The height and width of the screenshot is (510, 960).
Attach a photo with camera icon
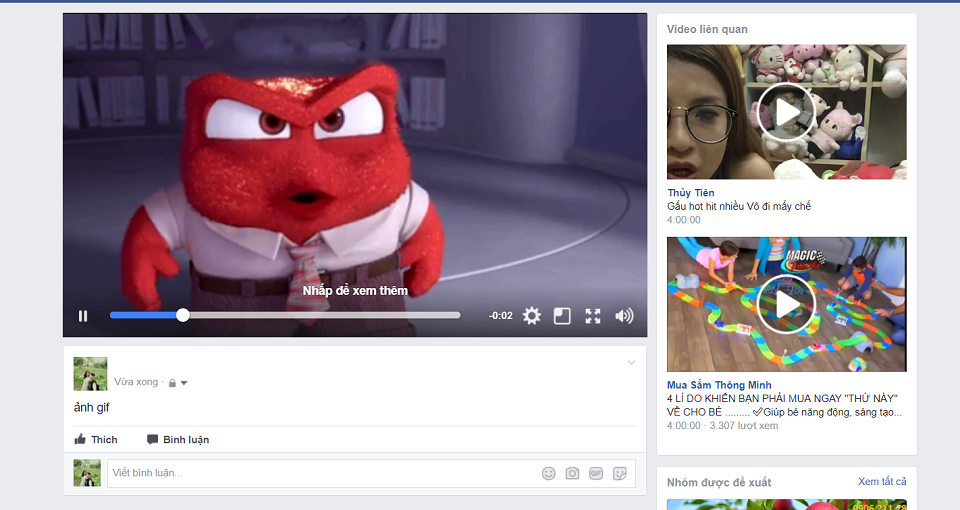coord(572,473)
